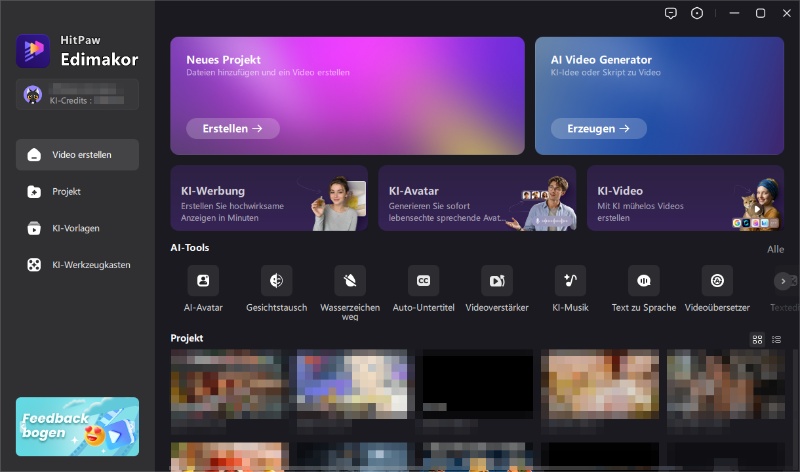
Task: Show more AI tools with right arrow
Action: pyautogui.click(x=783, y=281)
